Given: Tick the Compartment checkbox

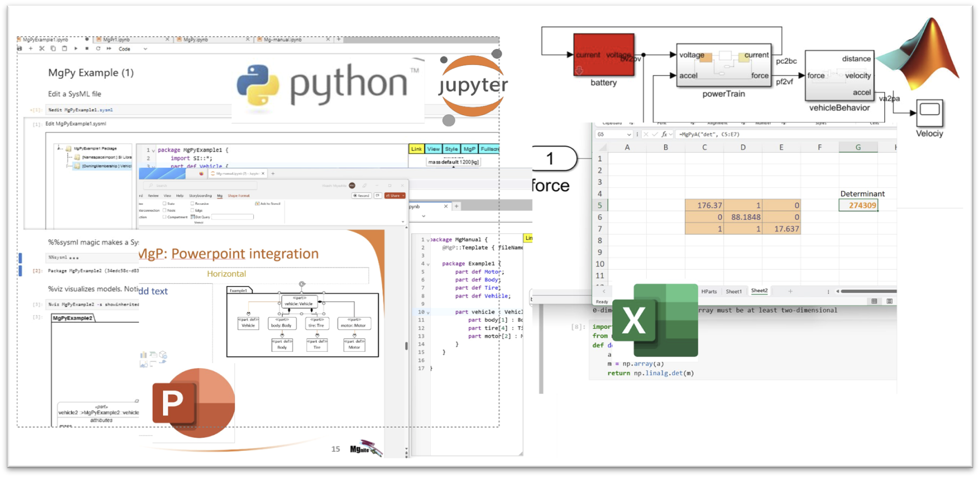Looking at the screenshot, I should [164, 217].
